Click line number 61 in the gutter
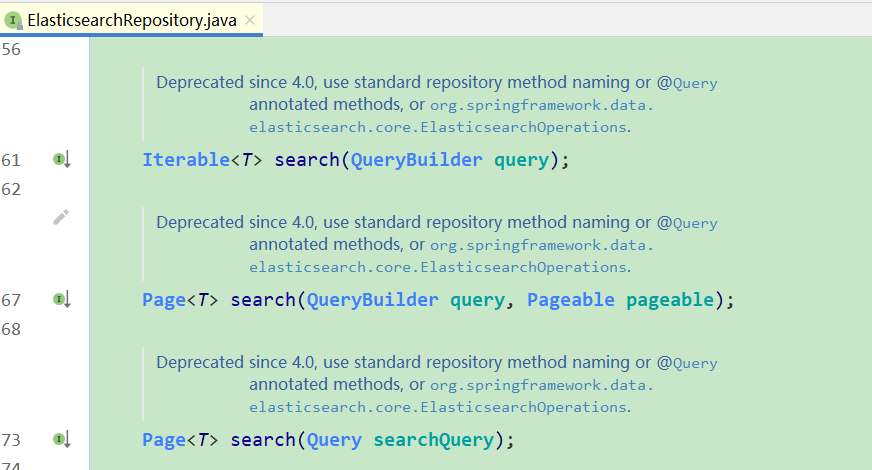872x470 pixels. [11, 160]
